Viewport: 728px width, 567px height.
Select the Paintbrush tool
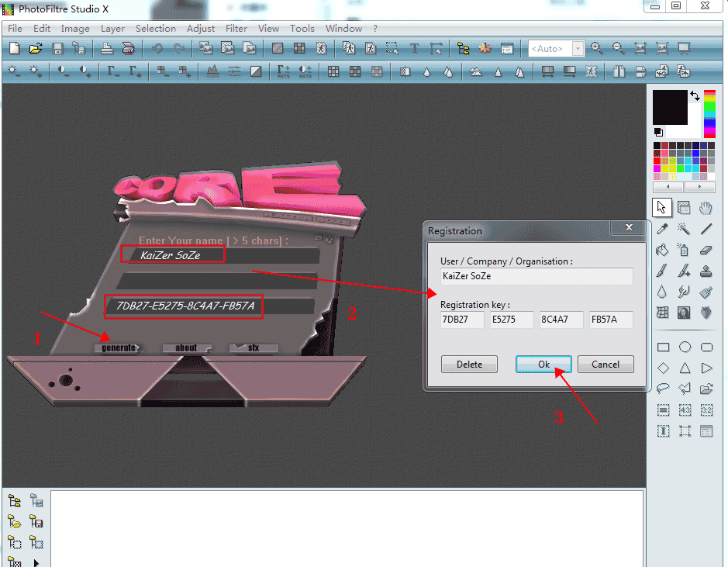click(663, 271)
